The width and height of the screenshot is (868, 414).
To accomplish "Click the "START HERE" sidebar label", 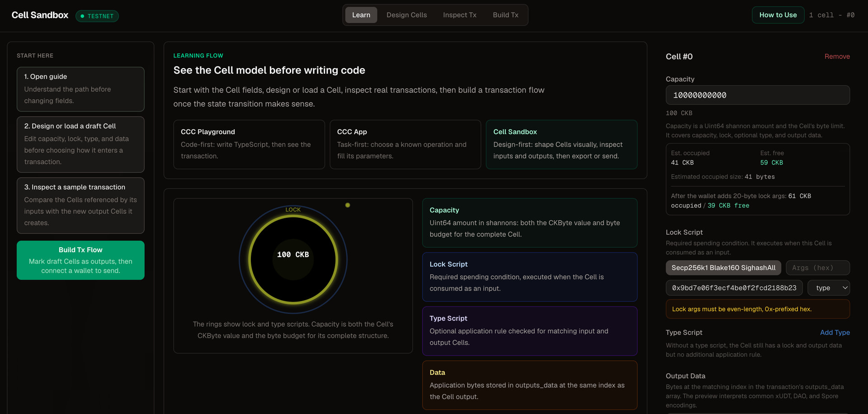I will coord(35,56).
